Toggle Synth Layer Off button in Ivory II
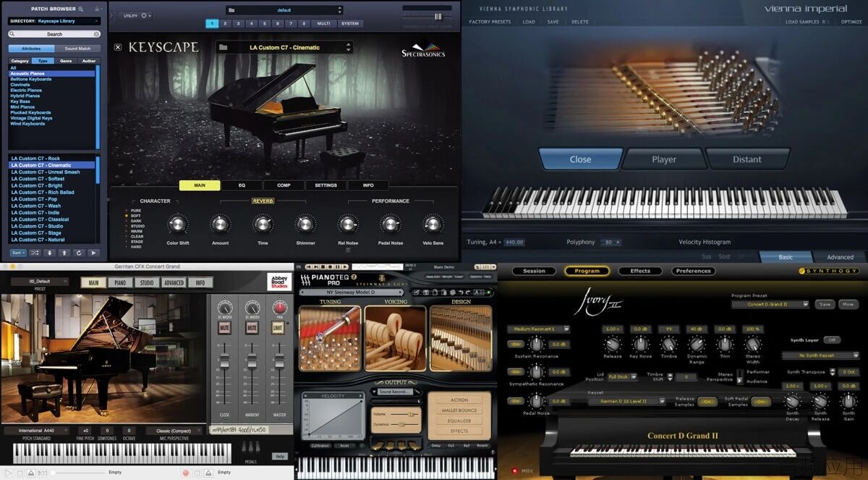 point(833,340)
